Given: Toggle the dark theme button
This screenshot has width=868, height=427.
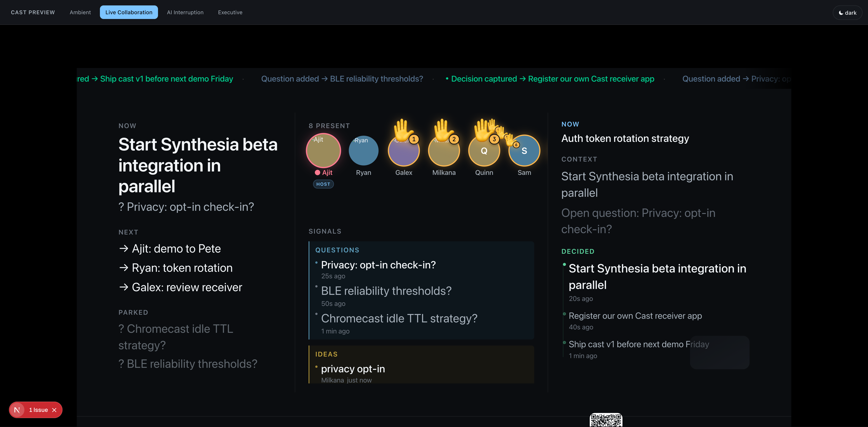Looking at the screenshot, I should (x=847, y=13).
